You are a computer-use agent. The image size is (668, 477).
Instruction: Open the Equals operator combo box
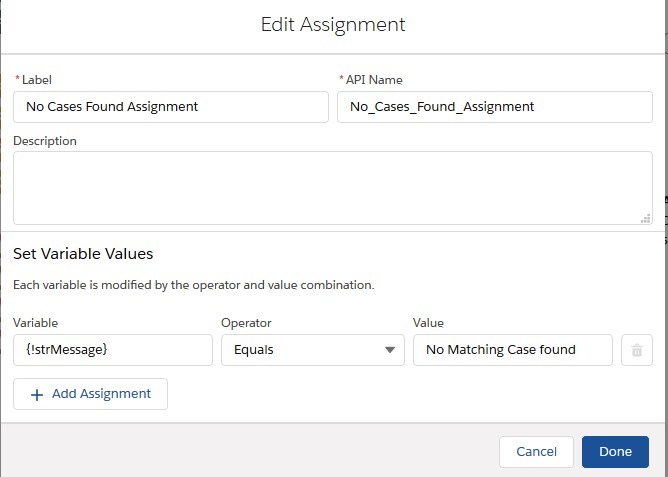click(300, 350)
